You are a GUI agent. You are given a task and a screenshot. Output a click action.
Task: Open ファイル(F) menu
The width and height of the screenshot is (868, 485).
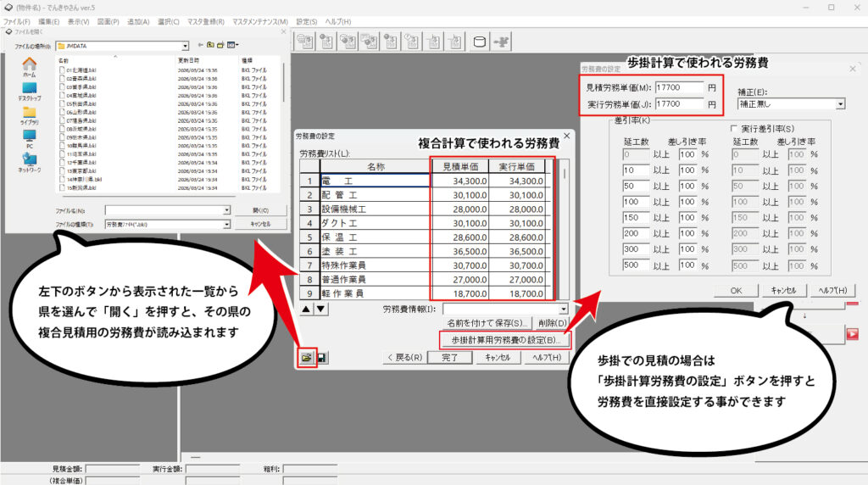17,21
